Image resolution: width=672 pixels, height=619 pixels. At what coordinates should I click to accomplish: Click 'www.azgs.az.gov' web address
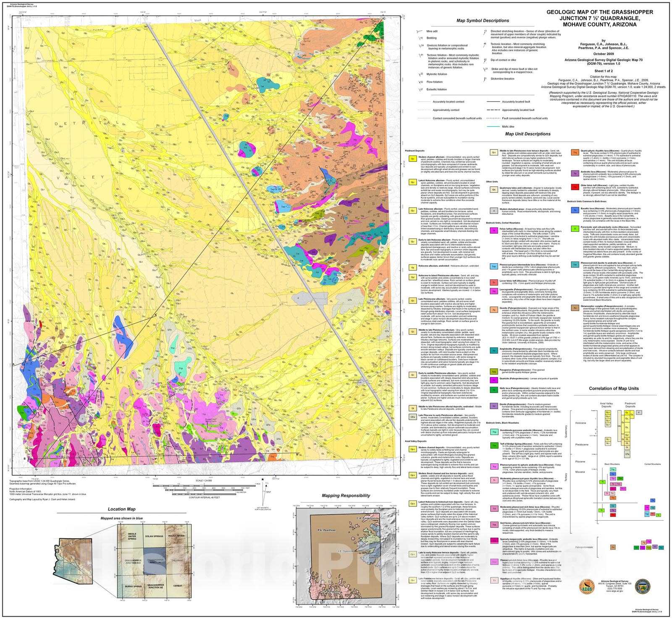pos(614,590)
